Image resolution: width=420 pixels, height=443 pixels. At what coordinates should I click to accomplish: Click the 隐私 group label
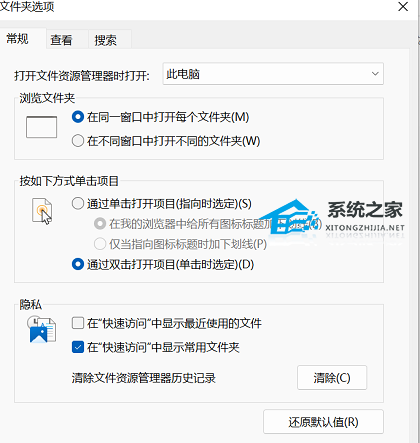tap(30, 304)
